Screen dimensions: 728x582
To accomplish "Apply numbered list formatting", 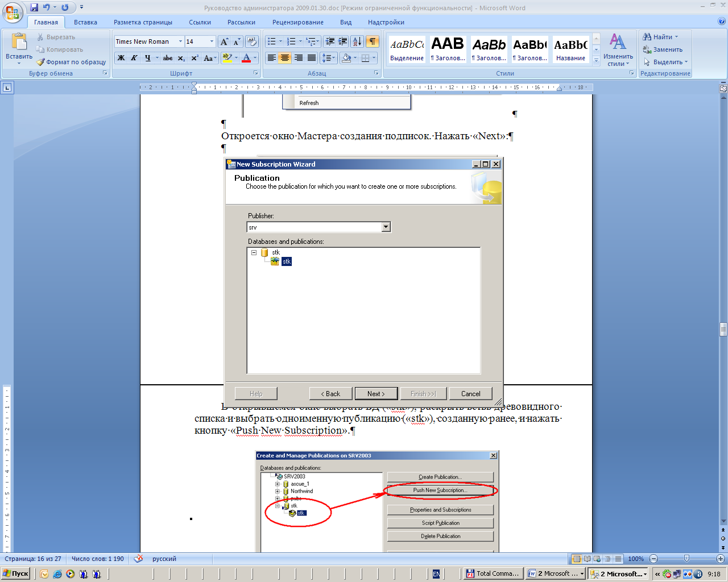I will [291, 41].
